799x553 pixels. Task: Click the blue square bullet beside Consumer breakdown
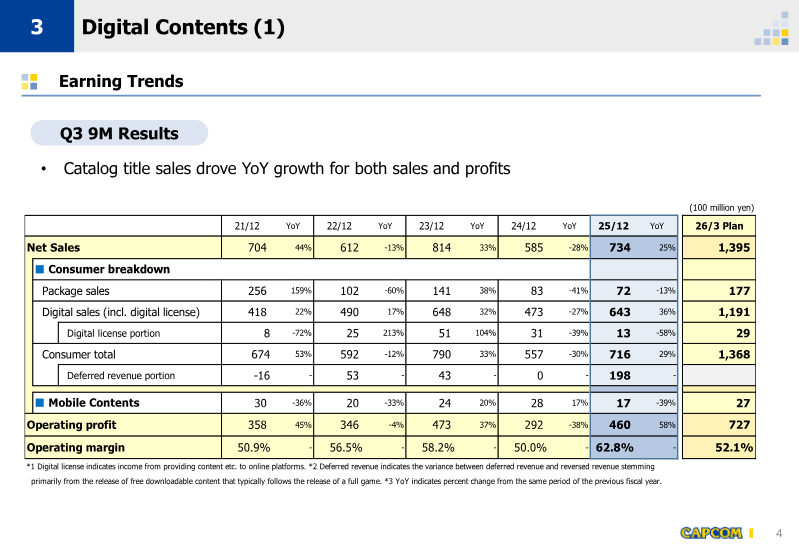point(40,269)
